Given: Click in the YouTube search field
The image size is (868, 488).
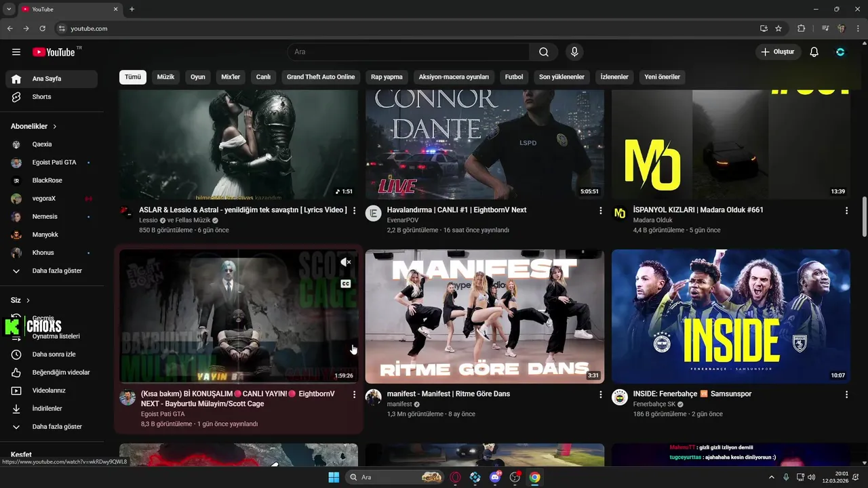Looking at the screenshot, I should [x=408, y=52].
